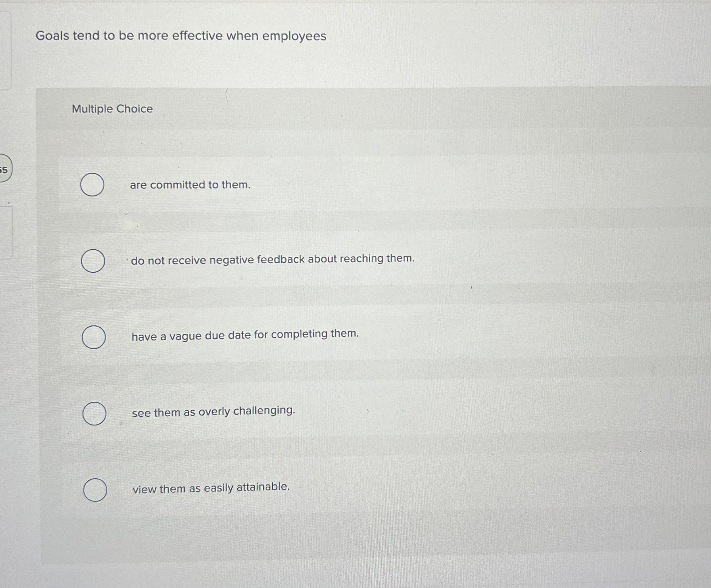The height and width of the screenshot is (588, 711).
Task: Click the answer text 'are committed to them.'
Action: click(x=190, y=185)
